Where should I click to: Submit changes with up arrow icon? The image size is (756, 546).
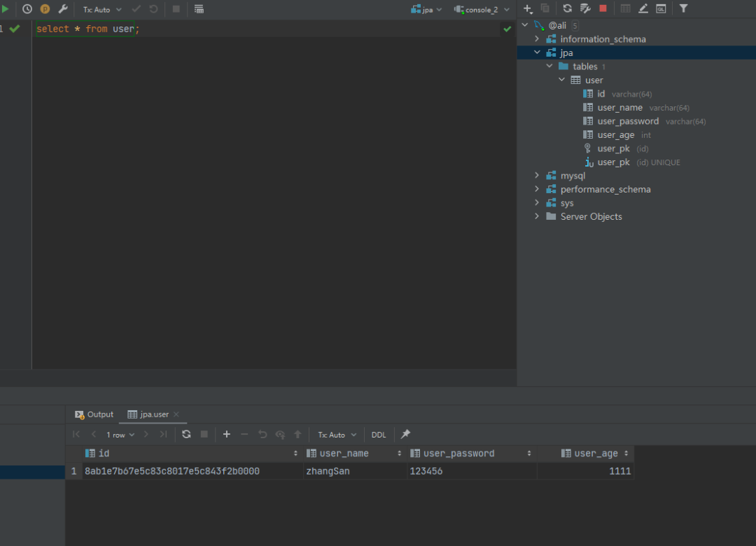(x=297, y=434)
